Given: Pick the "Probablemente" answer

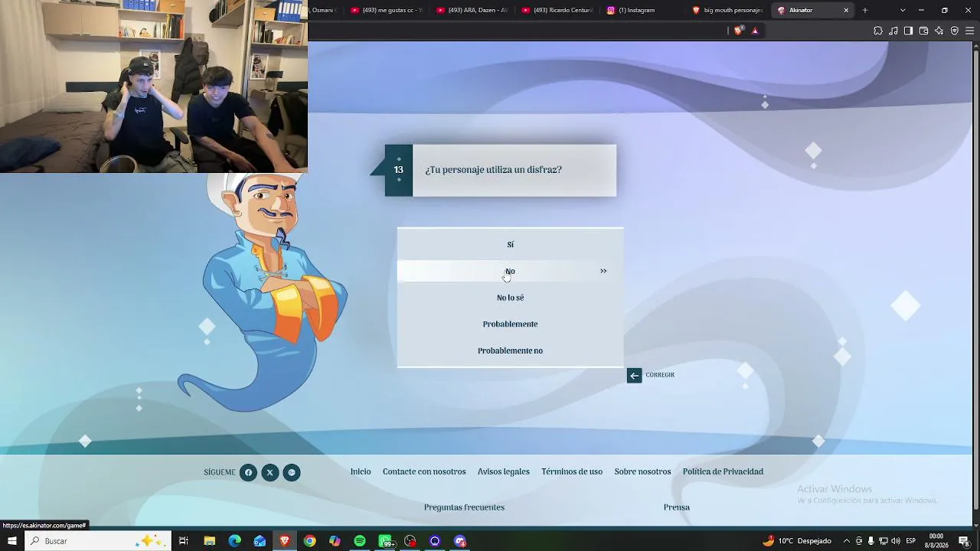Looking at the screenshot, I should tap(510, 324).
